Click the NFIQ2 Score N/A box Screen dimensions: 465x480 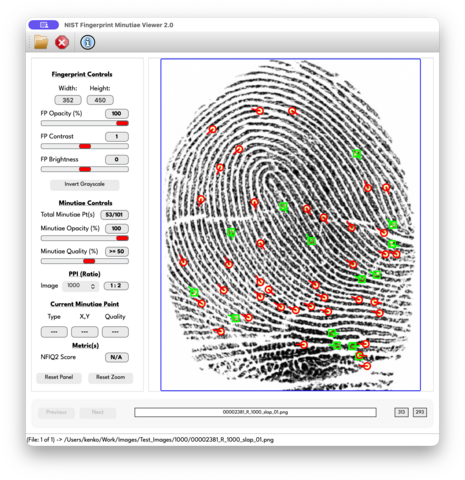tap(117, 357)
